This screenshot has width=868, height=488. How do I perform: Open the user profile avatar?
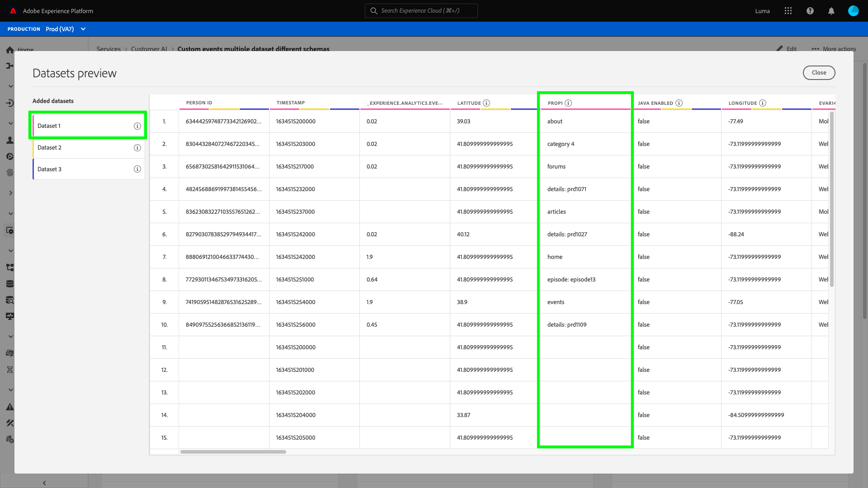click(853, 11)
